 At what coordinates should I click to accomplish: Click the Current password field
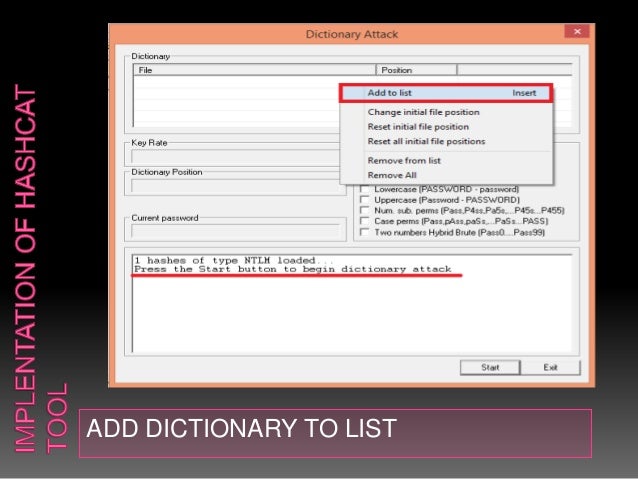(x=235, y=231)
